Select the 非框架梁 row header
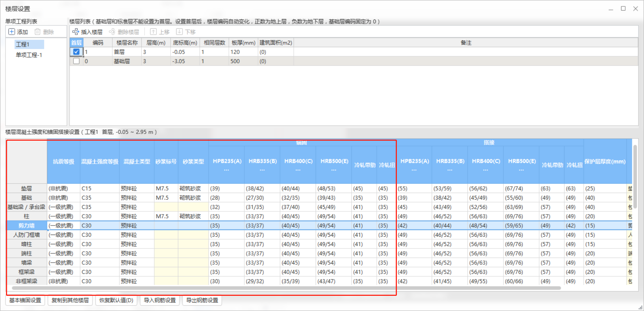 (x=26, y=281)
